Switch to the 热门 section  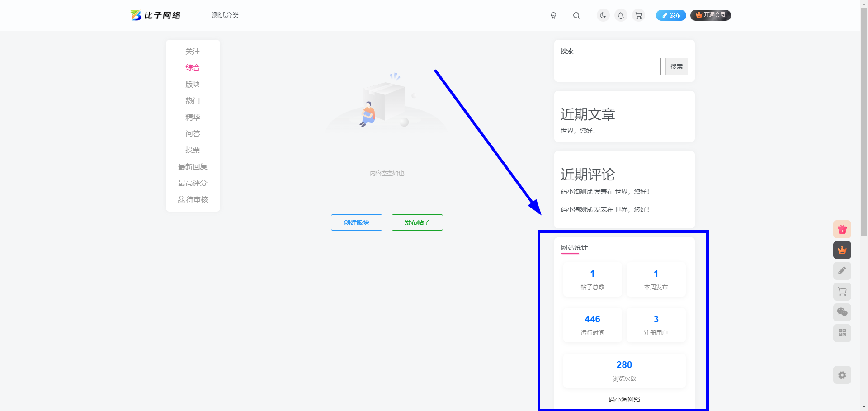[193, 100]
